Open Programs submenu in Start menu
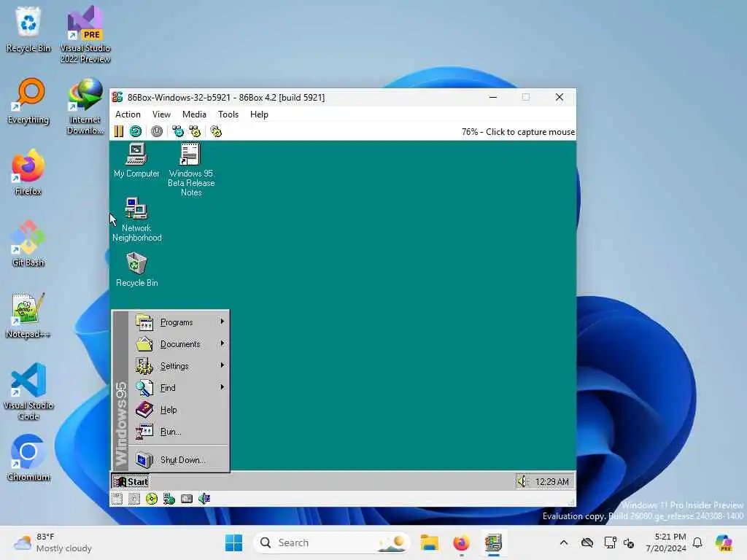Screen dimensions: 747x560 (x=179, y=322)
